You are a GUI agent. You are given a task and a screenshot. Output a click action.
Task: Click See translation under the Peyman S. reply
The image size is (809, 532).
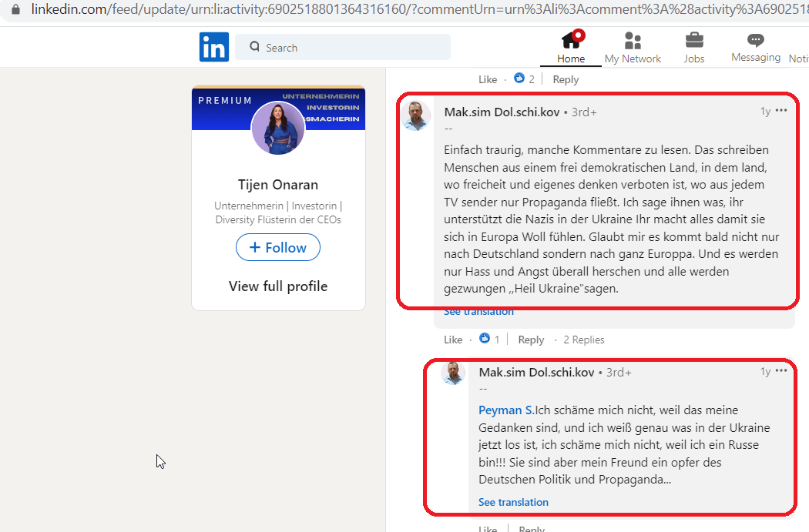pyautogui.click(x=513, y=502)
